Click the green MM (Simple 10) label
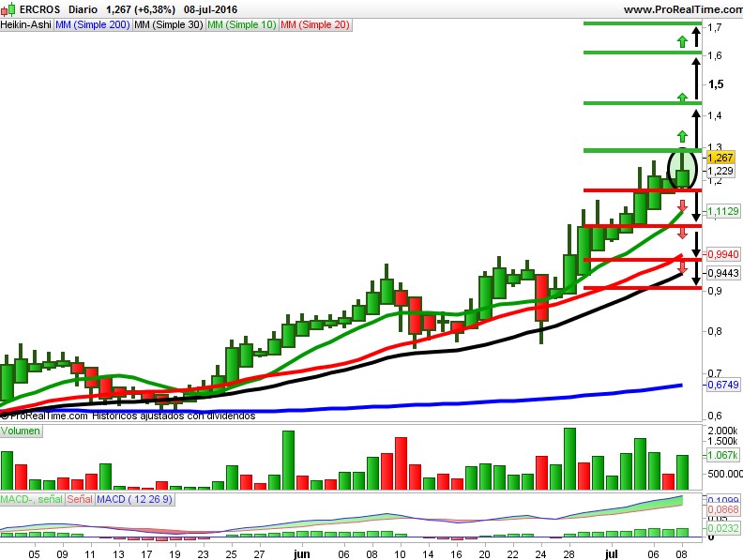The height and width of the screenshot is (560, 743). (242, 24)
